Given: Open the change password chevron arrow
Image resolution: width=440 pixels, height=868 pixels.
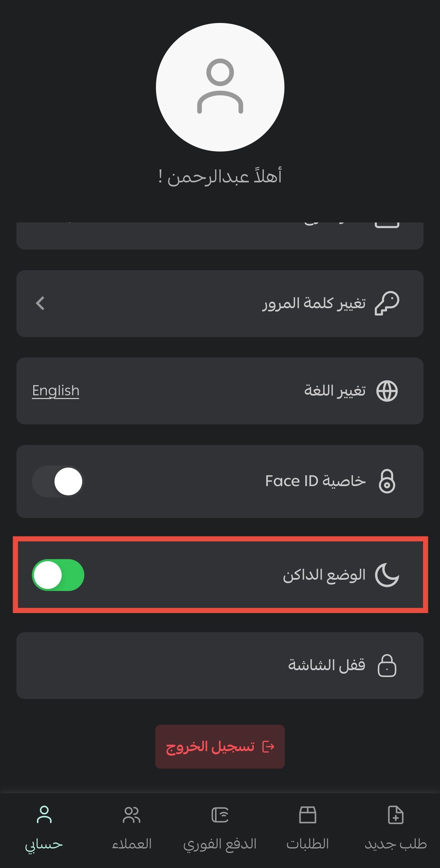Looking at the screenshot, I should [40, 303].
